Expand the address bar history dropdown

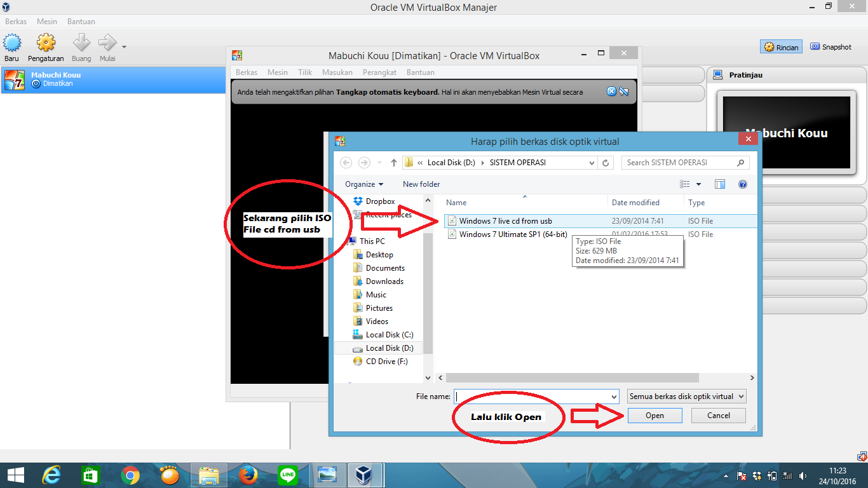coord(591,163)
